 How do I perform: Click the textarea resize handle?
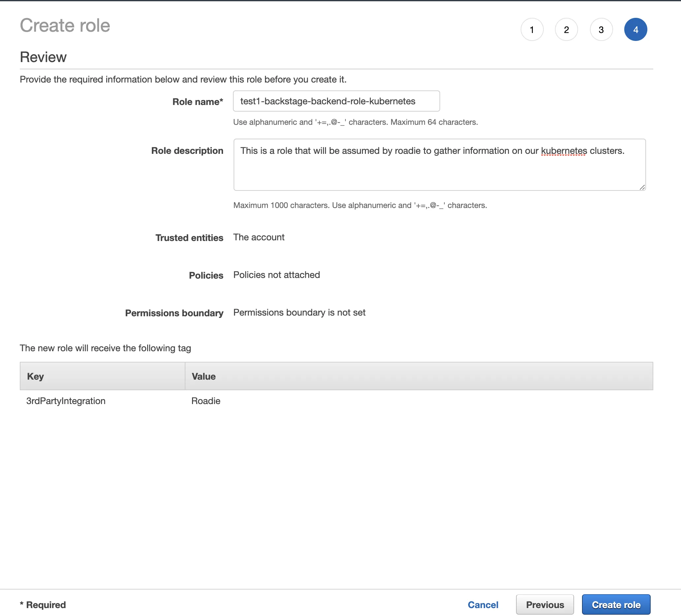pyautogui.click(x=642, y=188)
